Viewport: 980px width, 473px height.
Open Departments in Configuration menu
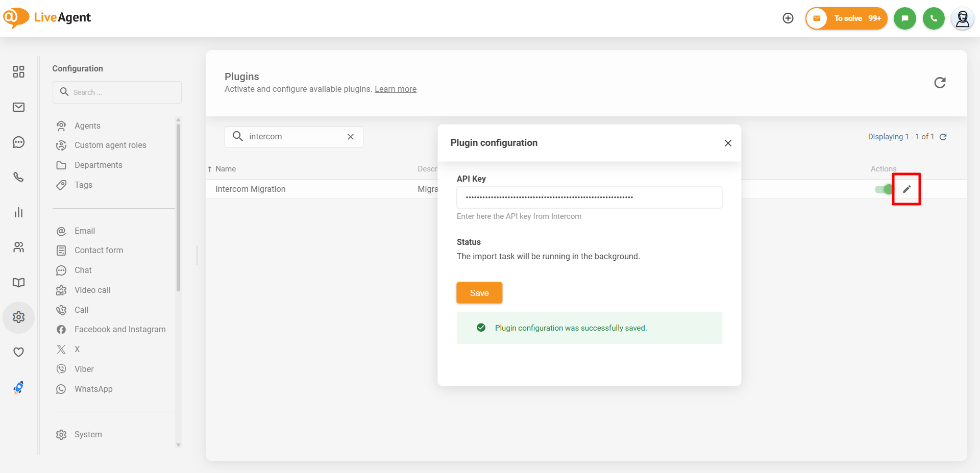[98, 165]
